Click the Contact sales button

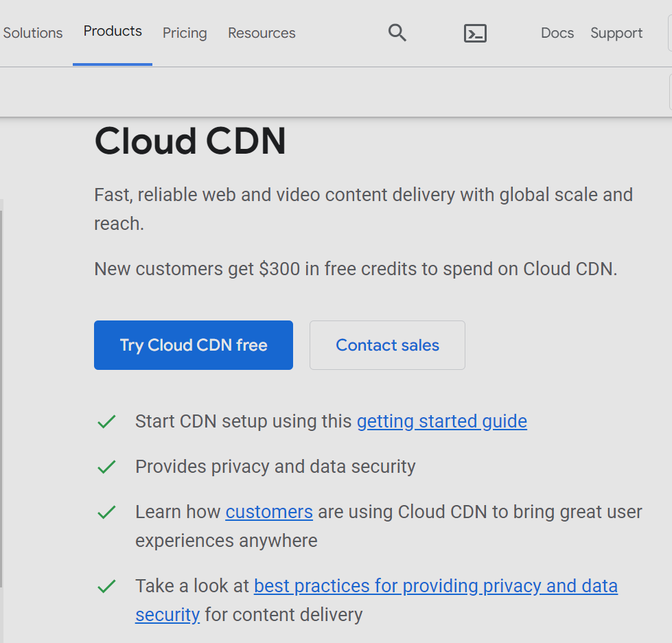pyautogui.click(x=387, y=345)
